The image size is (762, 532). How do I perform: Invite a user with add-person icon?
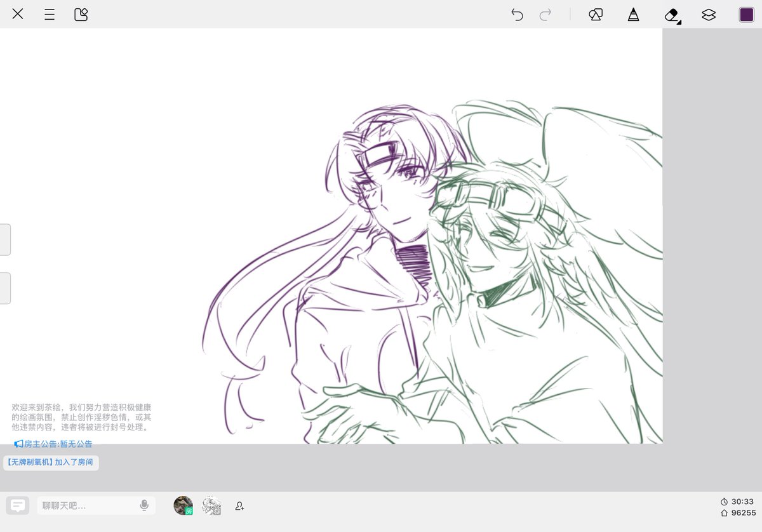point(239,506)
